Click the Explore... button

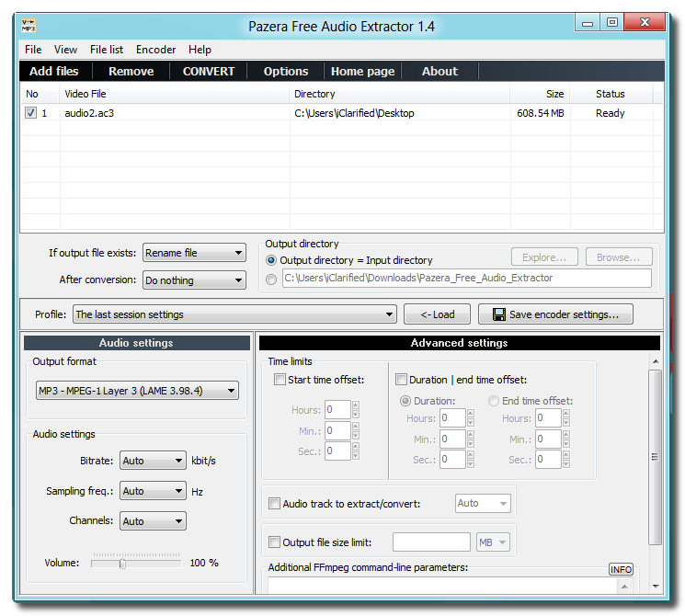point(544,257)
